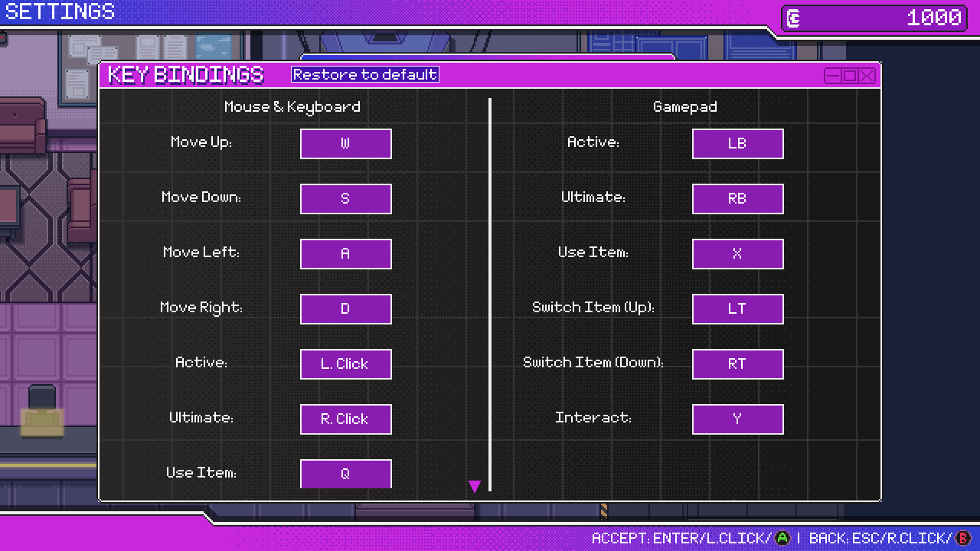
Task: Change gamepad Active binding LB
Action: [738, 144]
